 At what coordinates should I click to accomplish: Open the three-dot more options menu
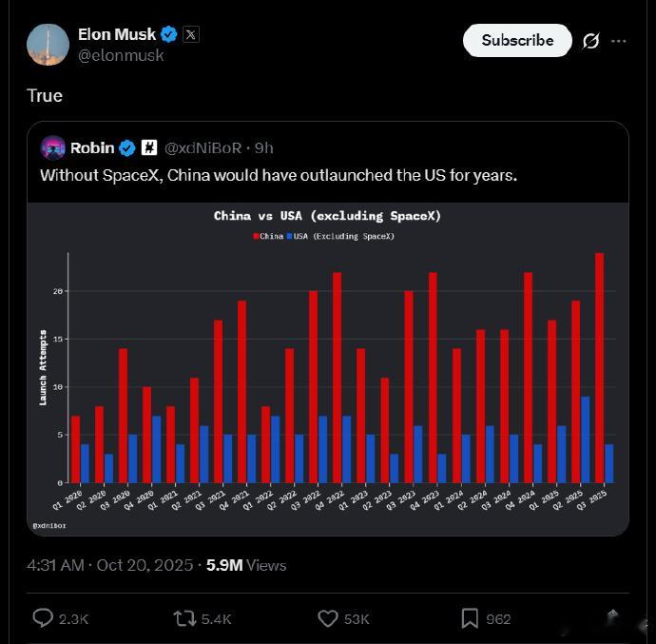point(619,41)
